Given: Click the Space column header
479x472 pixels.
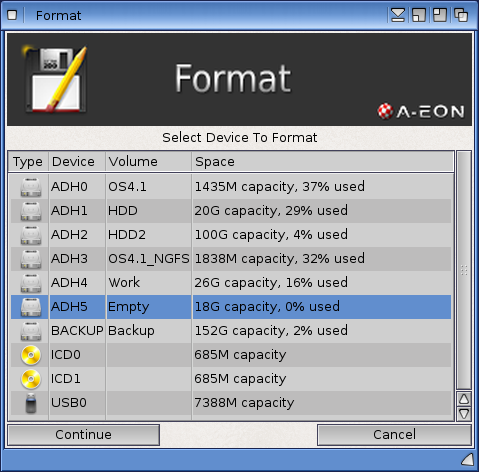Looking at the screenshot, I should [x=323, y=162].
